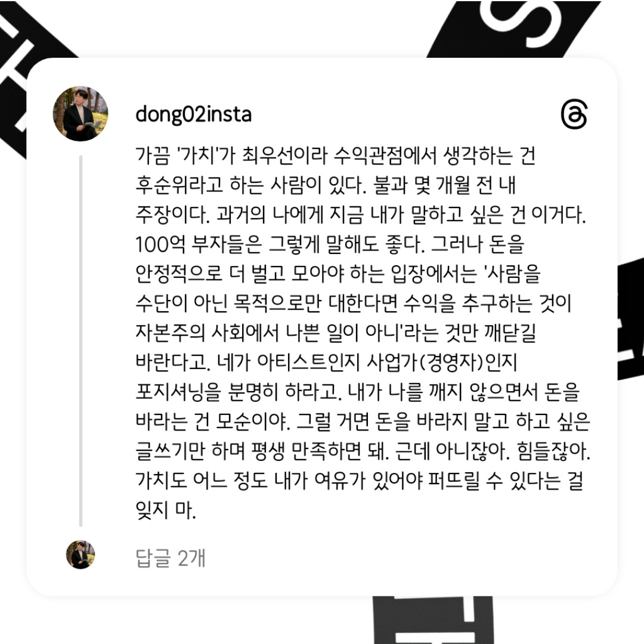The width and height of the screenshot is (644, 644).
Task: Click the line starting 100억 부자들은
Action: point(330,244)
